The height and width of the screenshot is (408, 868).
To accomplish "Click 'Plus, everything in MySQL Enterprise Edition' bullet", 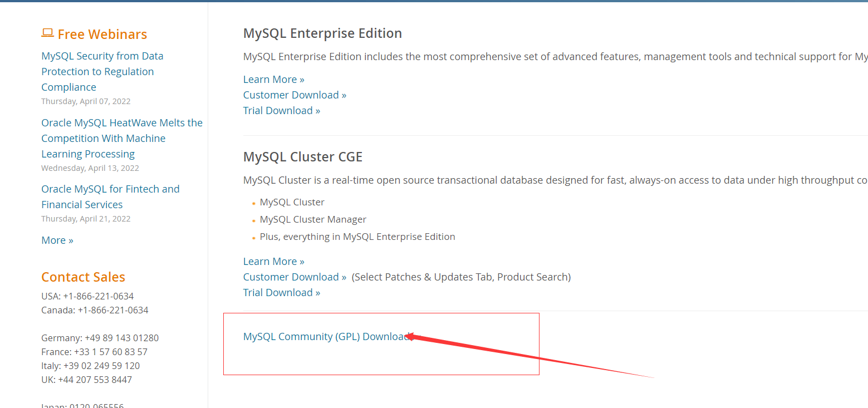I will (357, 237).
